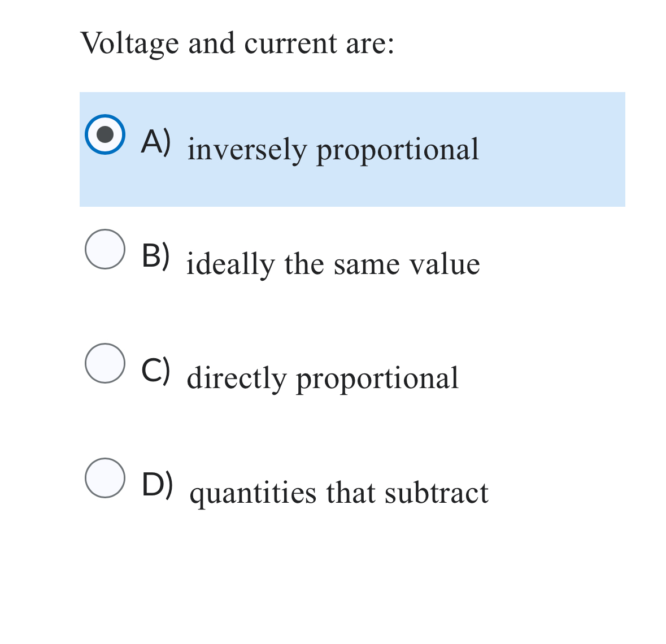Click the highlighted answer row
Screen dimensions: 666x644
click(x=352, y=149)
